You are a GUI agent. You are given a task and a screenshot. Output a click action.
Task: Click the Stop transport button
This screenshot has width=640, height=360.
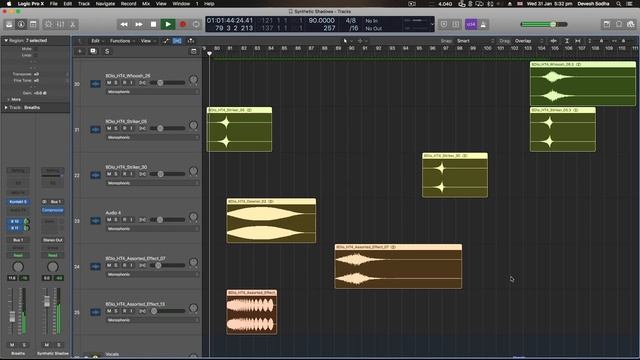pos(153,24)
